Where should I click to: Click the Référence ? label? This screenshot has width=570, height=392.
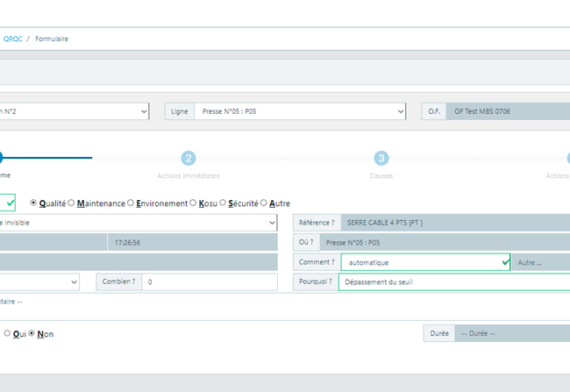317,223
